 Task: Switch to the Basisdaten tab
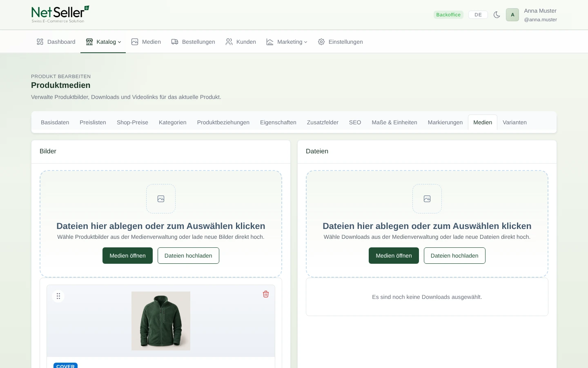pos(55,122)
